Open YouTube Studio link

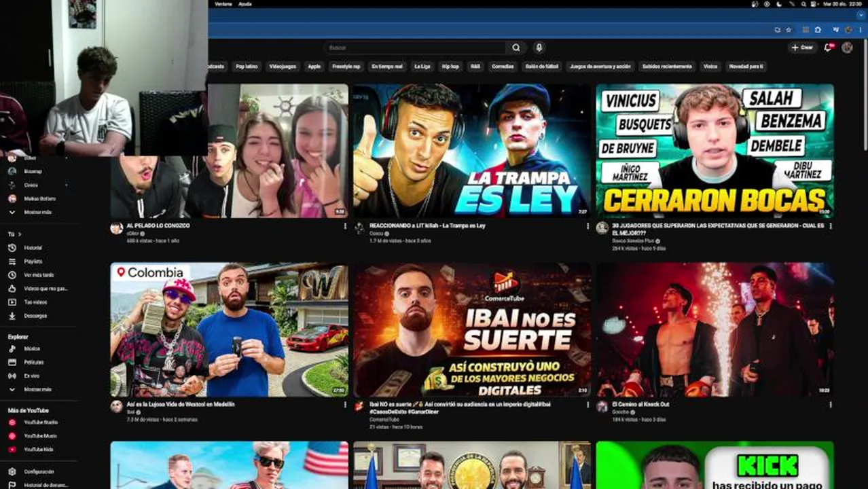click(40, 422)
